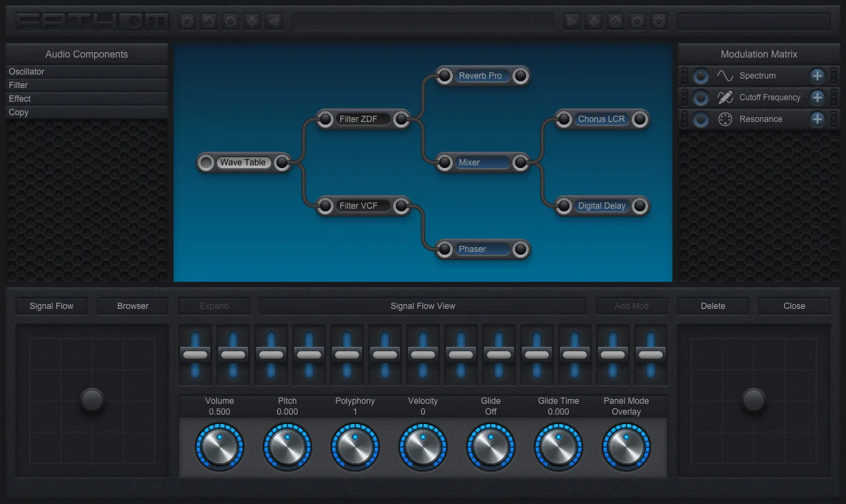Click the Signal Flow View title bar
Image resolution: width=846 pixels, height=504 pixels.
[x=423, y=306]
